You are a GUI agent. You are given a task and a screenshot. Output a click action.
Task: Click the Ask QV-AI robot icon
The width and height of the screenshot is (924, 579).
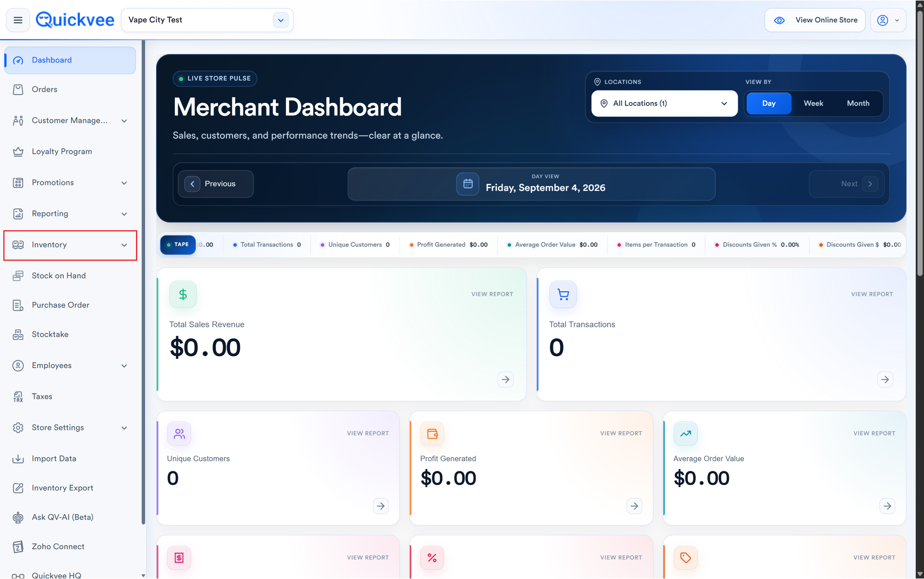tap(18, 517)
